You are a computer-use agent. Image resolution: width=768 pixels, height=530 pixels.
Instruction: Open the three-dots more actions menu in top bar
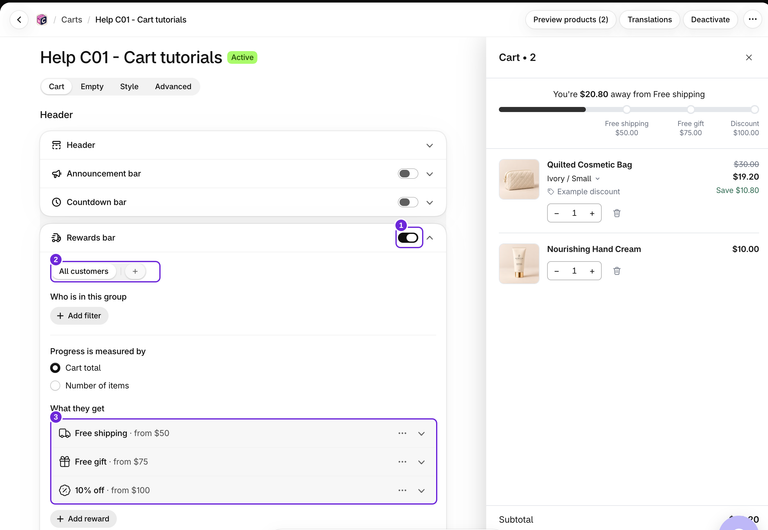tap(752, 20)
